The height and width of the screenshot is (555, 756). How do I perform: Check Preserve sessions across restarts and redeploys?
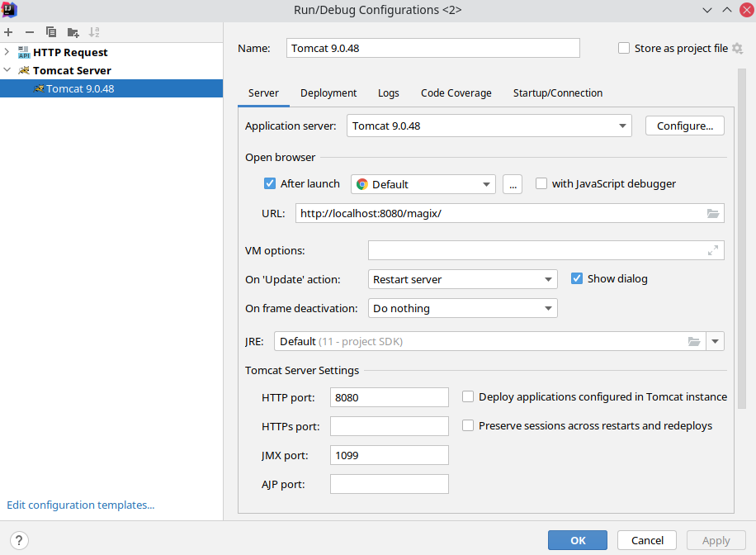point(468,425)
